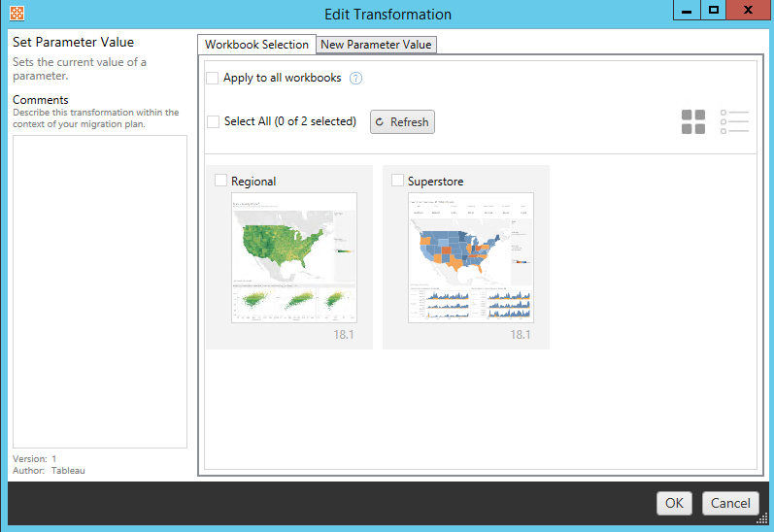Switch to New Parameter Value tab

pyautogui.click(x=376, y=45)
